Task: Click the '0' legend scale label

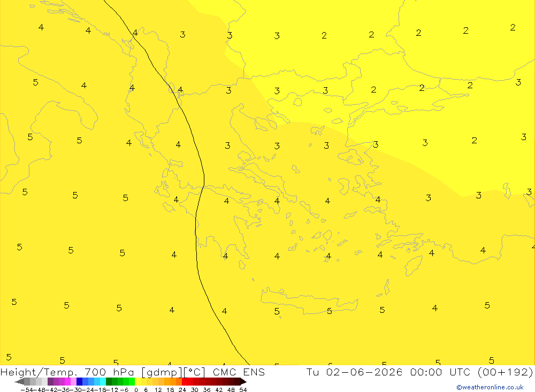Action: [136, 390]
